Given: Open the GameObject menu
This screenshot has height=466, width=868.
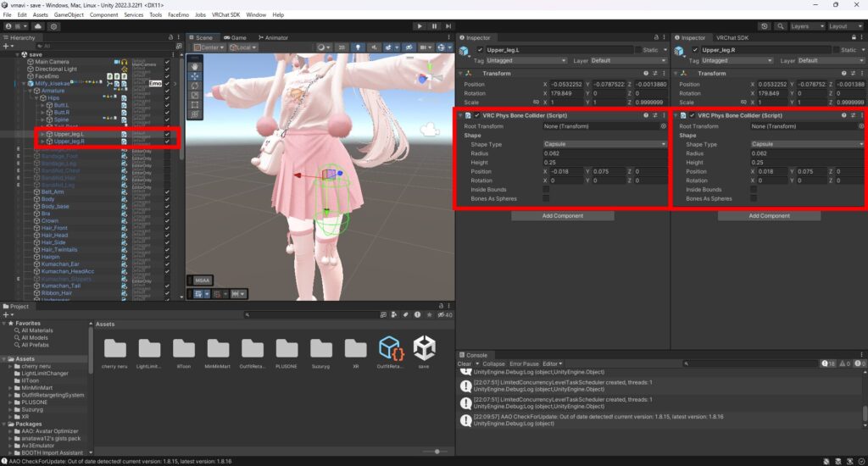Looking at the screenshot, I should click(x=69, y=15).
